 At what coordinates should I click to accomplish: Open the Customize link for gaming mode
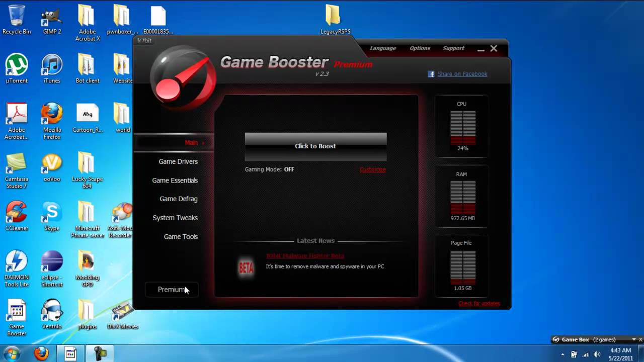point(373,169)
